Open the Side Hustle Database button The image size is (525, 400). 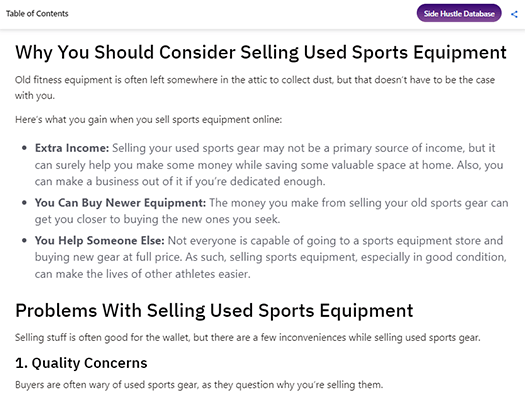point(459,13)
